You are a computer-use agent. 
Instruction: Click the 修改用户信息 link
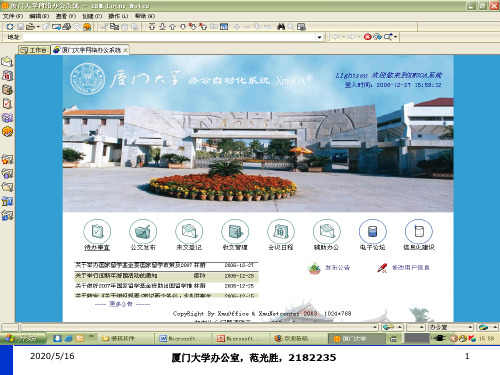[x=411, y=268]
